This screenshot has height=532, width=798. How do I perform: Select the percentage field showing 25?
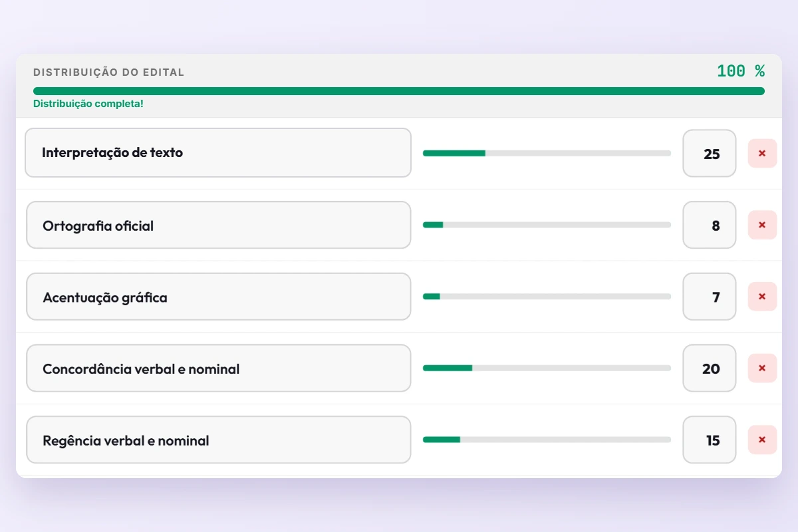click(710, 154)
